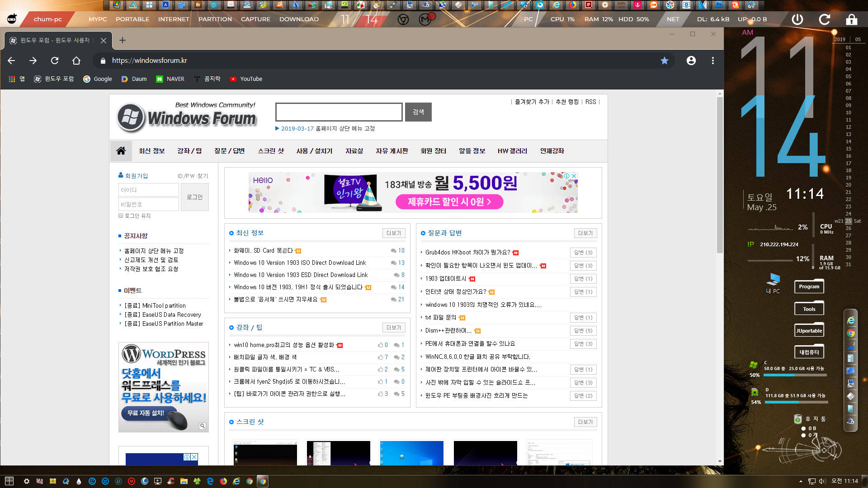Screen dimensions: 868x488
Task: Open Chrome home page button
Action: click(x=76, y=61)
